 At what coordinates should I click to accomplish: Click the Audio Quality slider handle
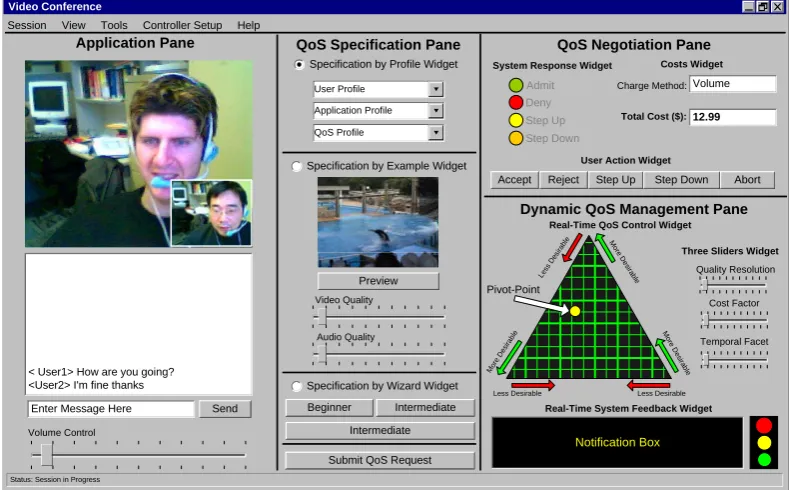point(323,354)
